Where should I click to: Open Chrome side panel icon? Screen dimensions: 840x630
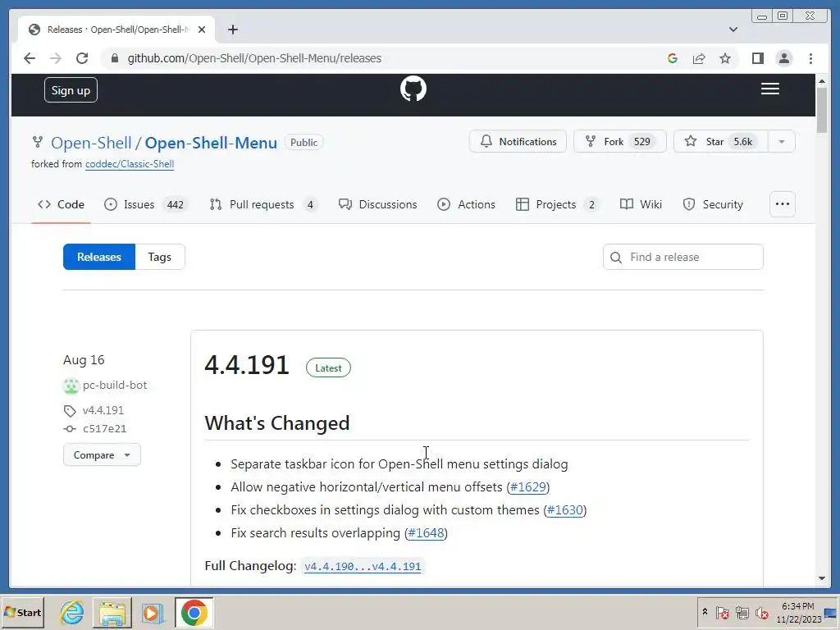pyautogui.click(x=757, y=58)
